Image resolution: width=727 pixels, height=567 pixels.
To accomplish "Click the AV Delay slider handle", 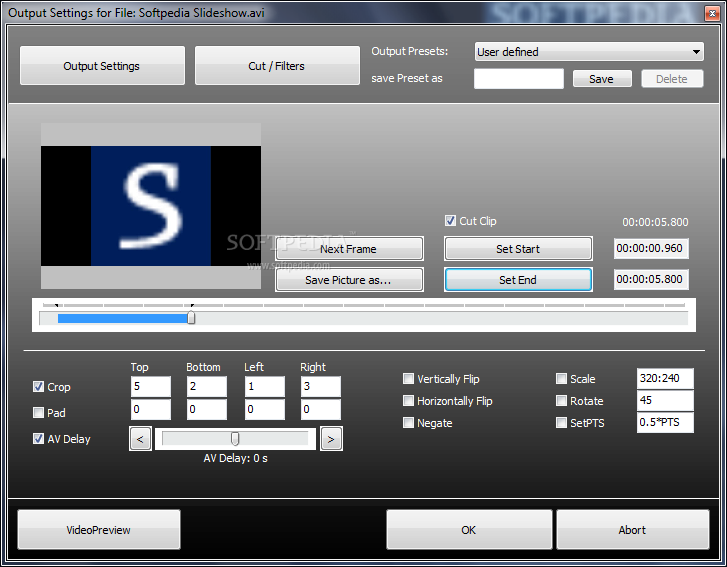I will pos(235,439).
